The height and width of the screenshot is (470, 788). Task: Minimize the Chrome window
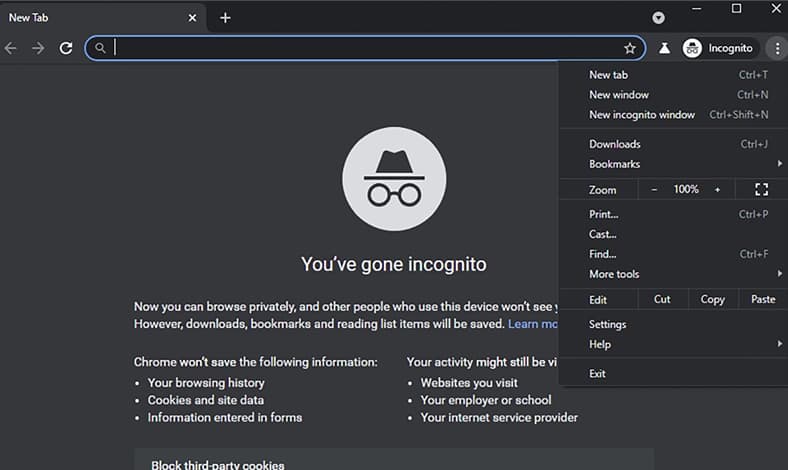697,9
